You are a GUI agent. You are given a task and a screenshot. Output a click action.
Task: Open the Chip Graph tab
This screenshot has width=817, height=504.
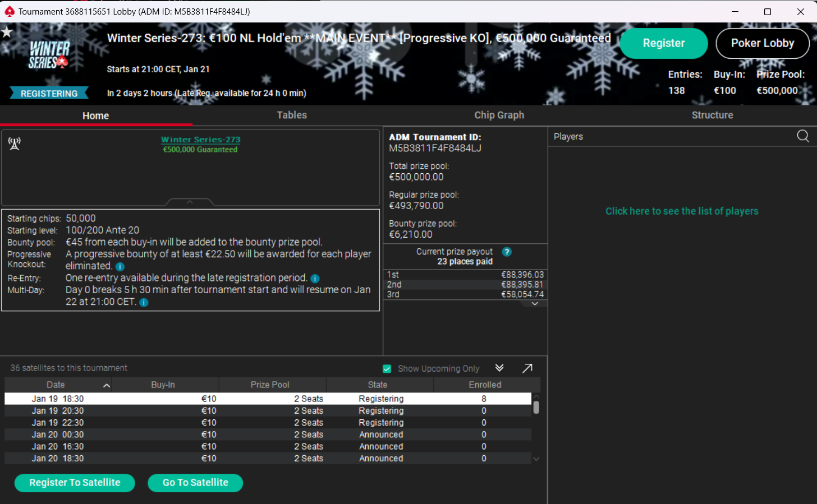499,115
